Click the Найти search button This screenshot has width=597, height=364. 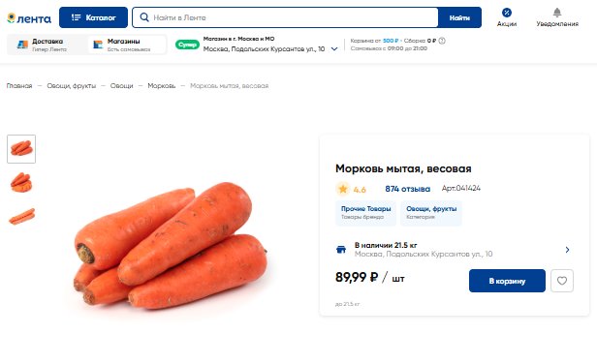click(459, 17)
